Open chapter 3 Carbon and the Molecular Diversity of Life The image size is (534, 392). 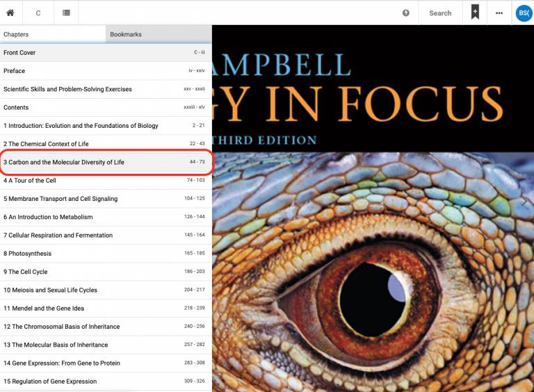click(x=104, y=162)
